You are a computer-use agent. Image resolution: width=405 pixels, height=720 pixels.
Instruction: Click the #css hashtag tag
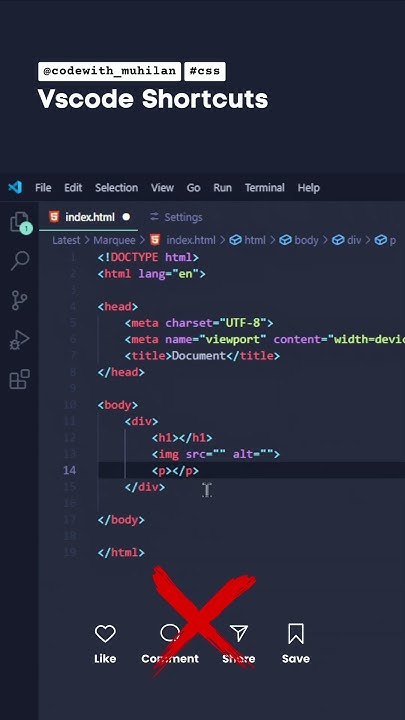click(205, 71)
